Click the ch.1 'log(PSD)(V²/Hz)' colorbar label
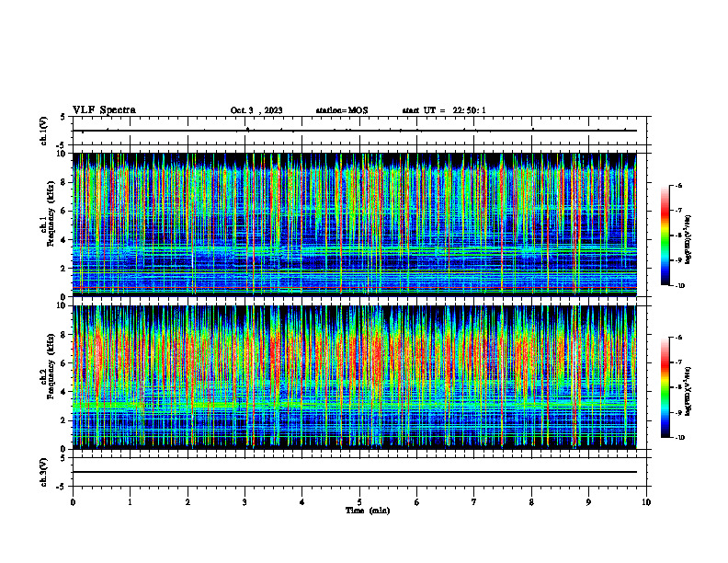 (x=688, y=240)
